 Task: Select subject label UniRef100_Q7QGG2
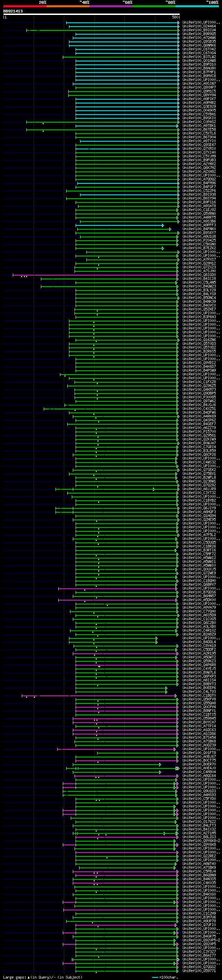pos(199,967)
